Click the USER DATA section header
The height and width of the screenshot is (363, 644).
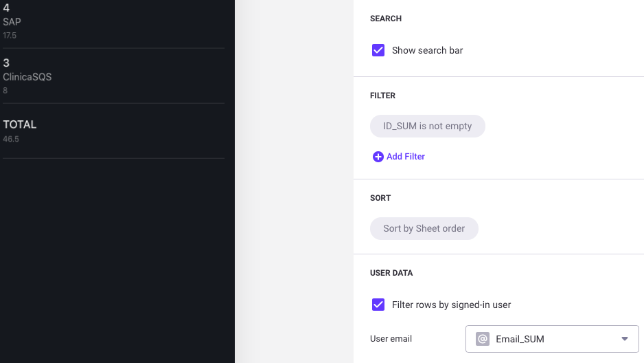(391, 273)
